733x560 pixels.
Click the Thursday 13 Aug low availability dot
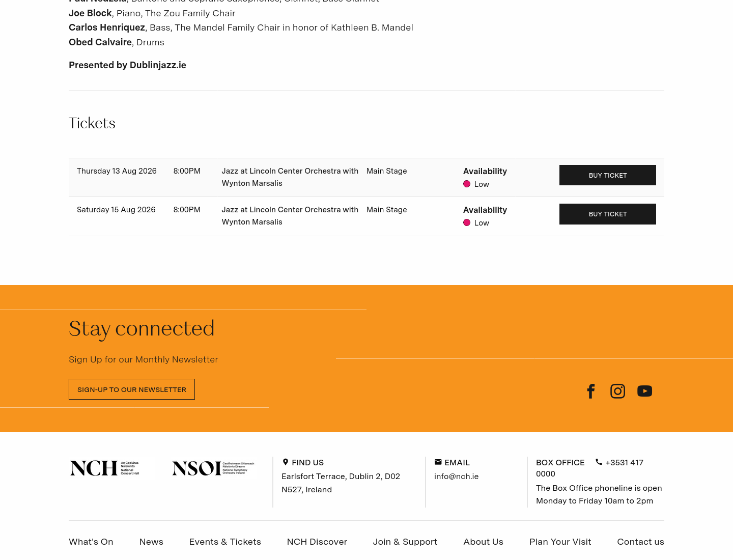pos(467,184)
